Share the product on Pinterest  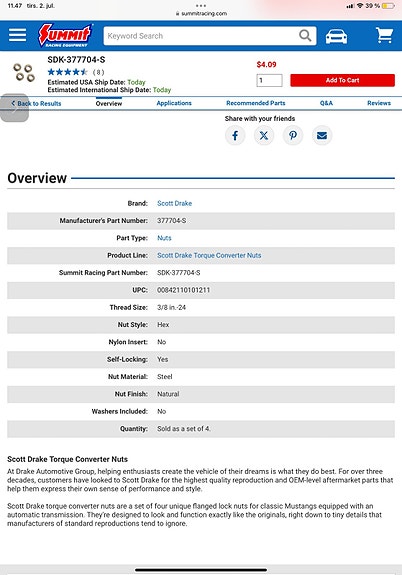point(293,136)
